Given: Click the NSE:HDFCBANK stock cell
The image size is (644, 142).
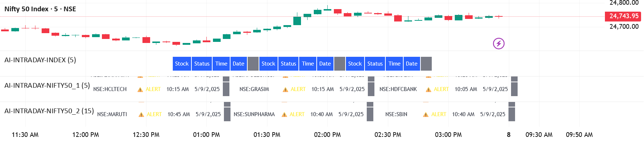Looking at the screenshot, I should tap(398, 89).
